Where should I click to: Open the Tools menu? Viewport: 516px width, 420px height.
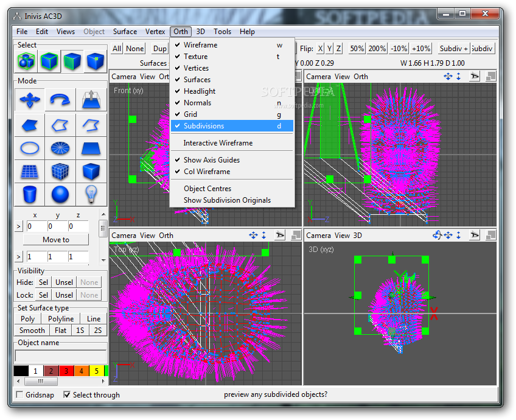[x=223, y=32]
